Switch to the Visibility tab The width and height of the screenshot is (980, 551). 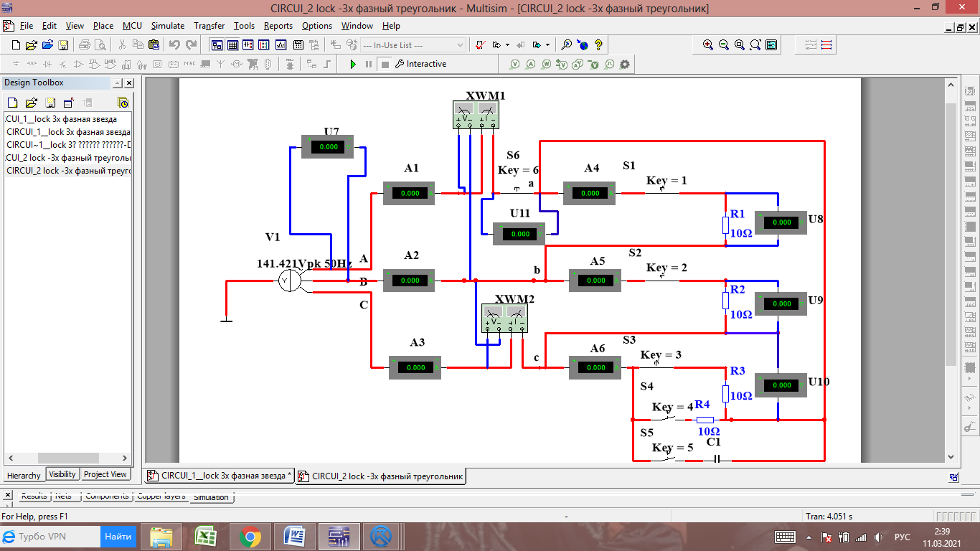[x=62, y=474]
